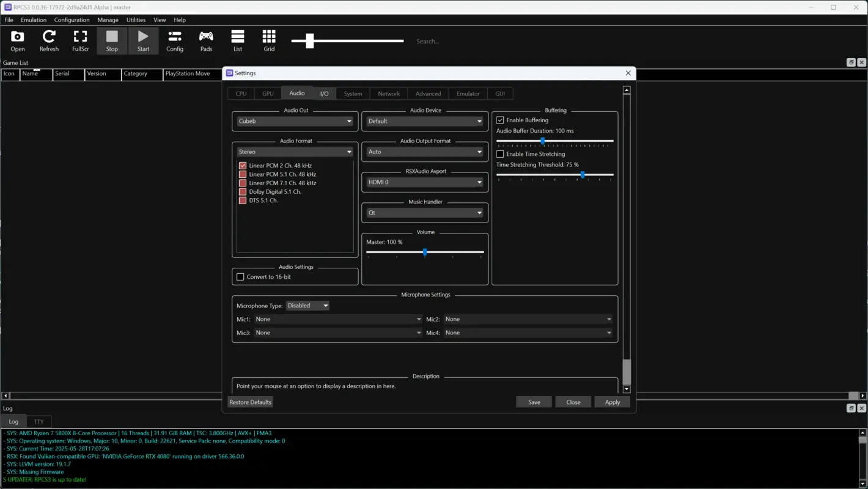The image size is (868, 489).
Task: Adjust the Master volume slider
Action: coord(425,252)
